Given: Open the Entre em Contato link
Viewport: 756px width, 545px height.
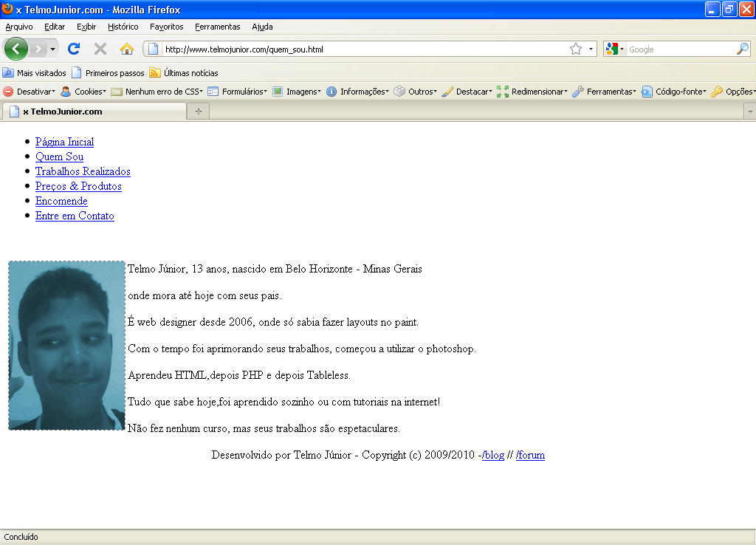Looking at the screenshot, I should (75, 216).
